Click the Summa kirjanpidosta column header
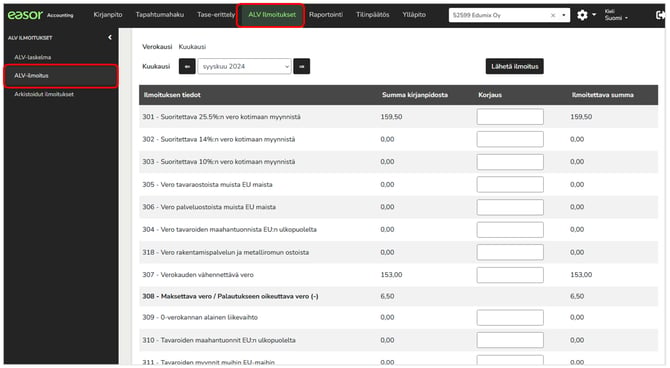Screen dimensions: 670x368 tap(415, 95)
